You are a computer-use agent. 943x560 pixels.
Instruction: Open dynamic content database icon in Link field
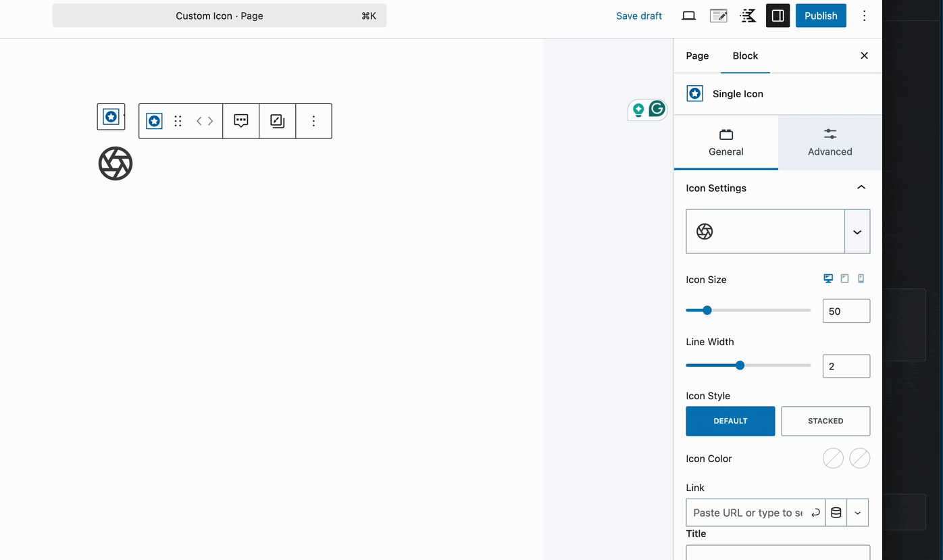[836, 512]
